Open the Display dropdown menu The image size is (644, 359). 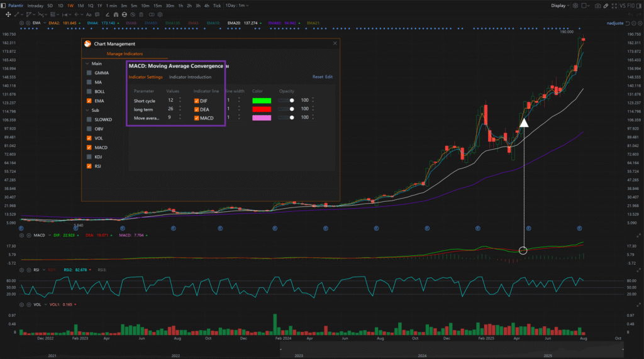pos(560,6)
